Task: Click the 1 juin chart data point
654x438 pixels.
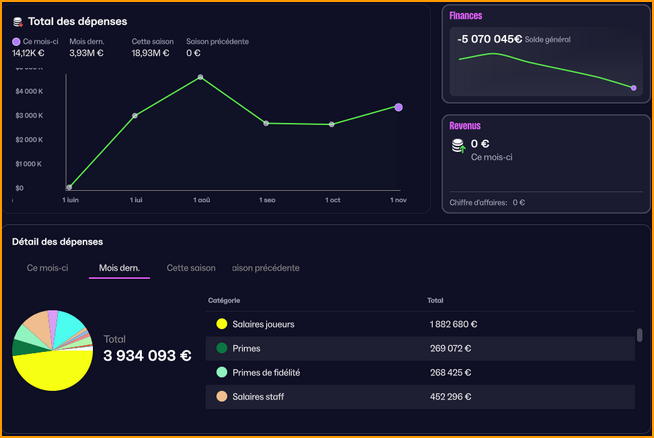Action: tap(69, 187)
